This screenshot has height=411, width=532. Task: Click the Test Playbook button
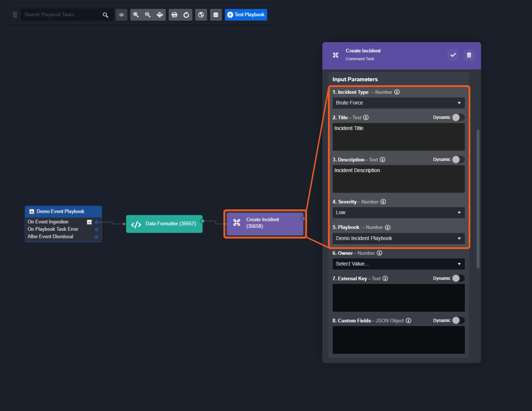[x=246, y=15]
